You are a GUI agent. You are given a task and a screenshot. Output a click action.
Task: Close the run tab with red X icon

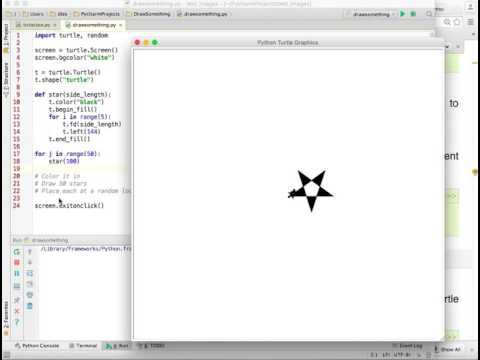(x=17, y=311)
